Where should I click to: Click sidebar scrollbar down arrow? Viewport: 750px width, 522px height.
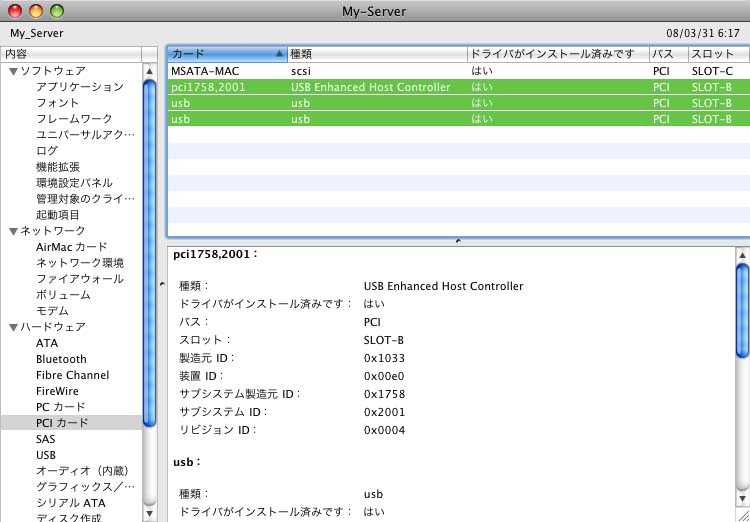point(149,514)
